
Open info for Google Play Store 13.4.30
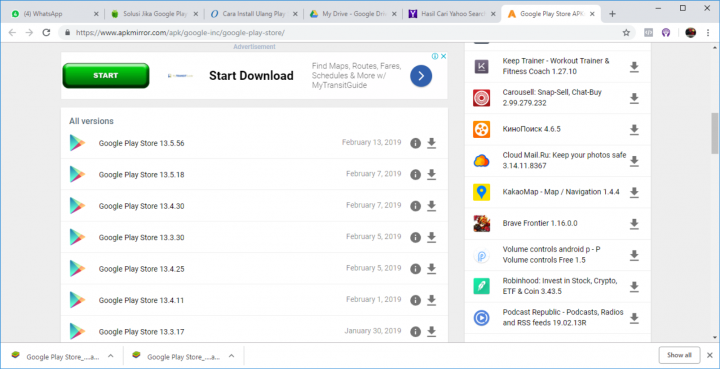(x=416, y=206)
